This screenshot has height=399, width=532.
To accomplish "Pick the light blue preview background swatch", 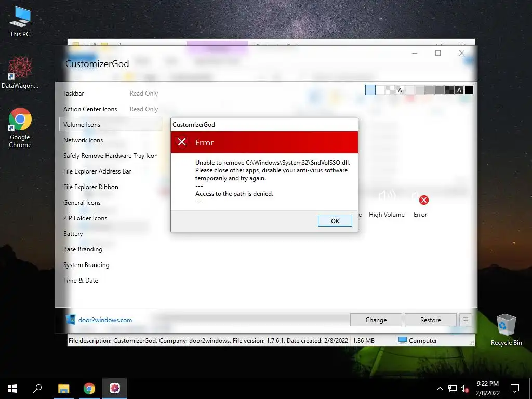I will pos(370,90).
